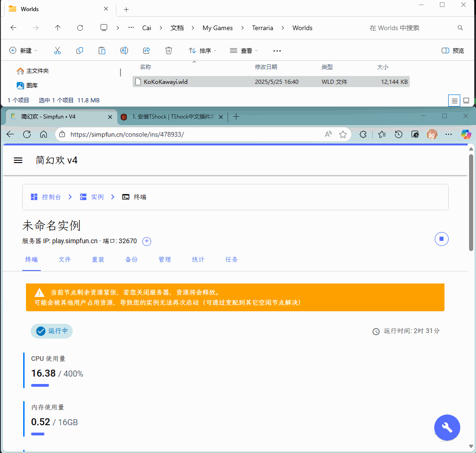Cut the selected file with scissors icon

[57, 50]
